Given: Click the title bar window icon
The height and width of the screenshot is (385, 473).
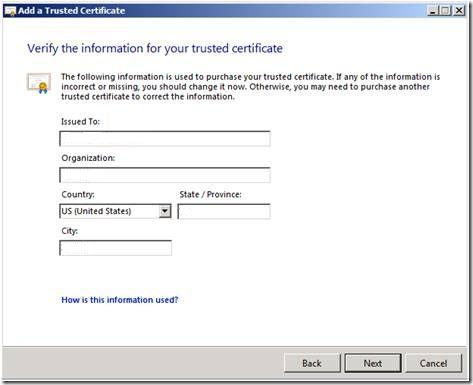Looking at the screenshot, I should (10, 11).
